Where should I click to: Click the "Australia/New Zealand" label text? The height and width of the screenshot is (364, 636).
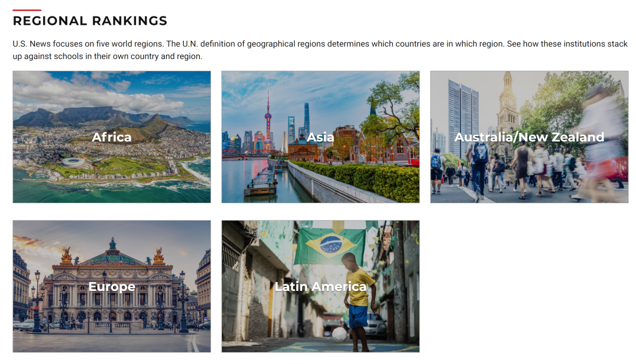(x=529, y=137)
